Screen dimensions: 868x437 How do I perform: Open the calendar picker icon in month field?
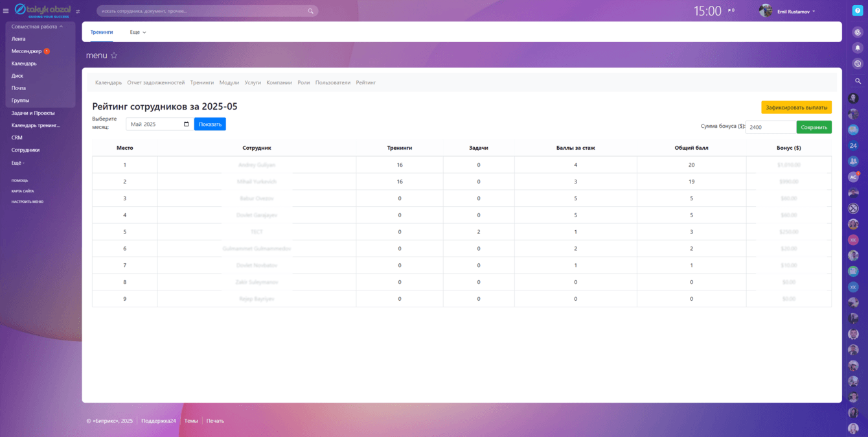(187, 124)
